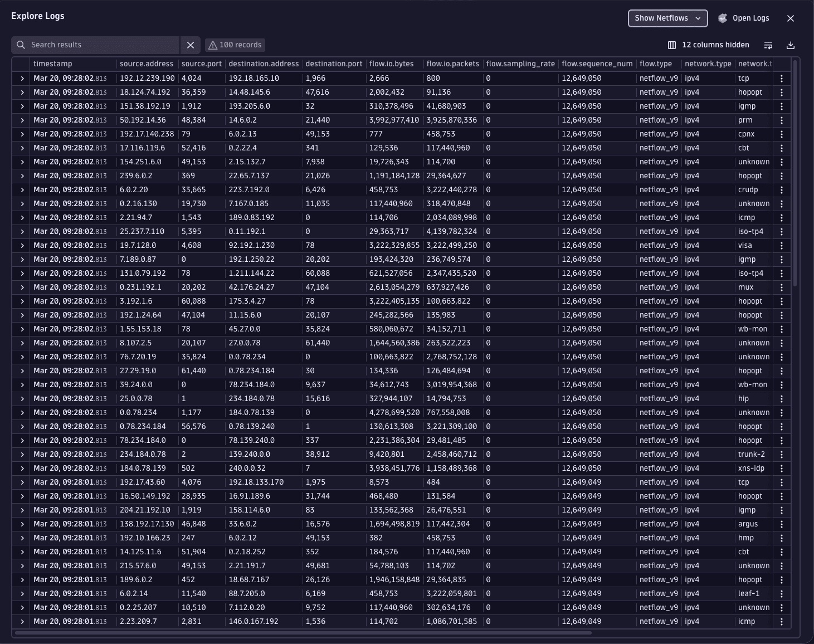Select the source.address column header

click(147, 64)
